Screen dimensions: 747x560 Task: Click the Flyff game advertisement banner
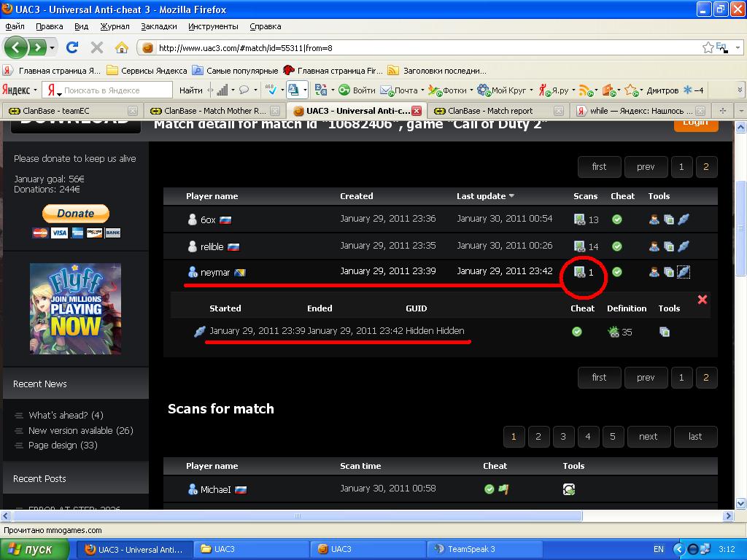pyautogui.click(x=75, y=308)
